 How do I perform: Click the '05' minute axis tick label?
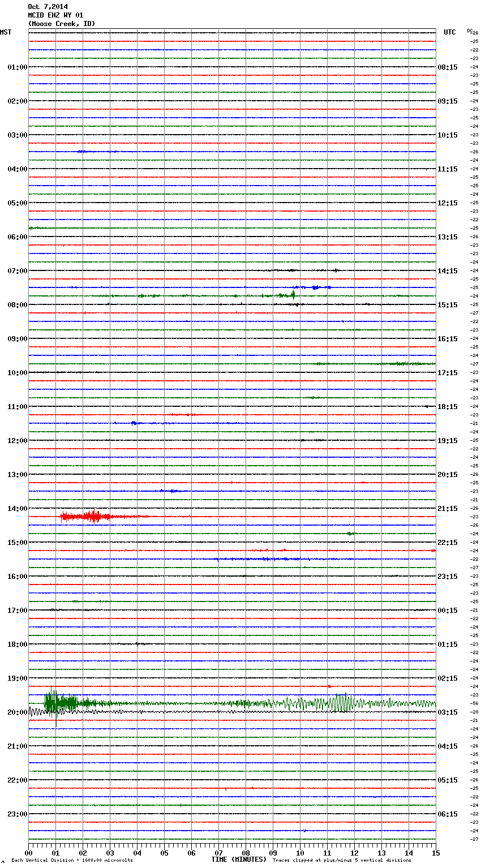tap(164, 853)
